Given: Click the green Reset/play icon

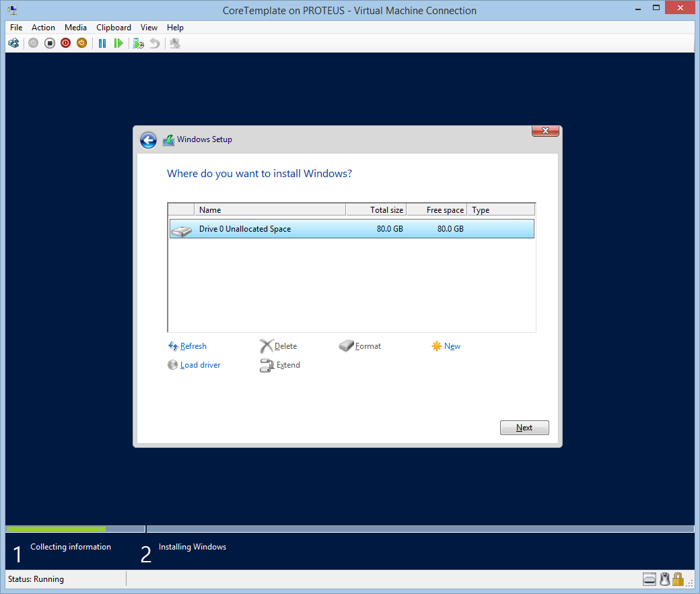Looking at the screenshot, I should 118,43.
